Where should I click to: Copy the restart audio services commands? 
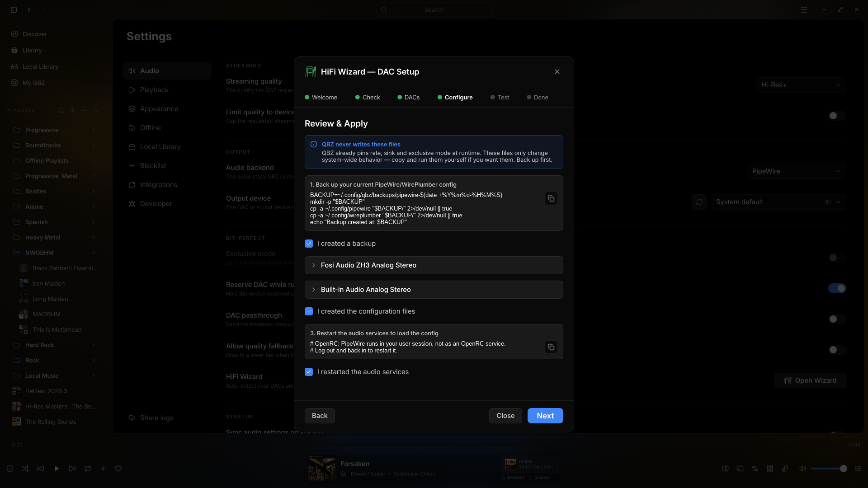(x=551, y=347)
